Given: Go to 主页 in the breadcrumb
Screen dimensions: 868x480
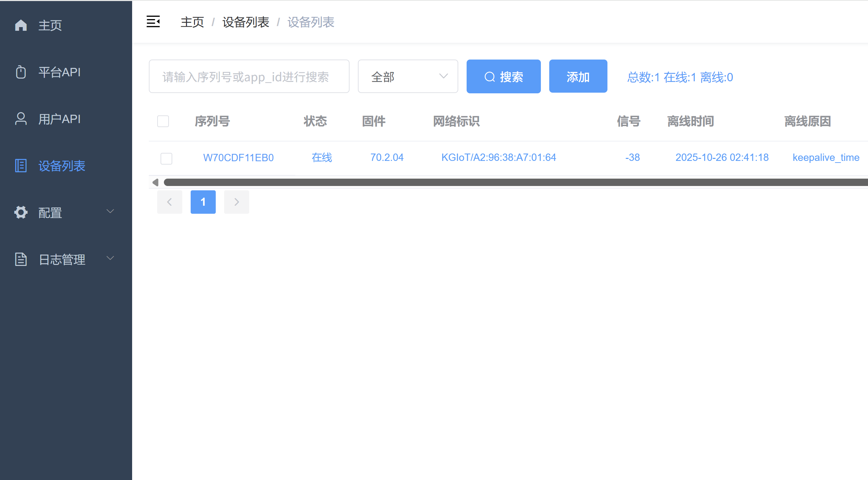Looking at the screenshot, I should point(192,22).
